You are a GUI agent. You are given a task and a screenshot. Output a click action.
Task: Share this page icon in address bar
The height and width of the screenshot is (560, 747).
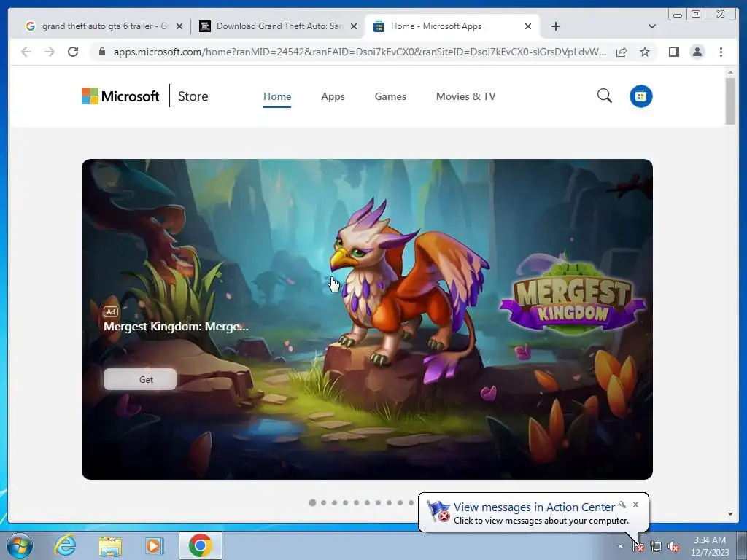[x=622, y=52]
